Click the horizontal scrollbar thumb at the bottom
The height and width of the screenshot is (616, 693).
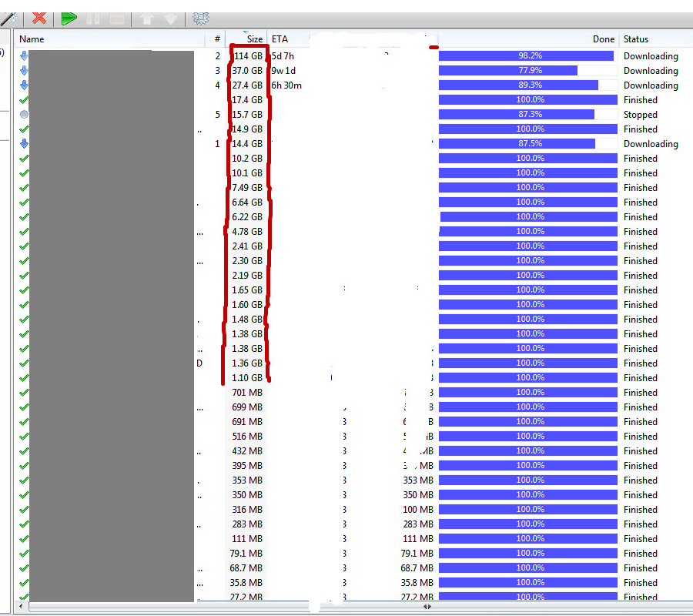coord(427,607)
